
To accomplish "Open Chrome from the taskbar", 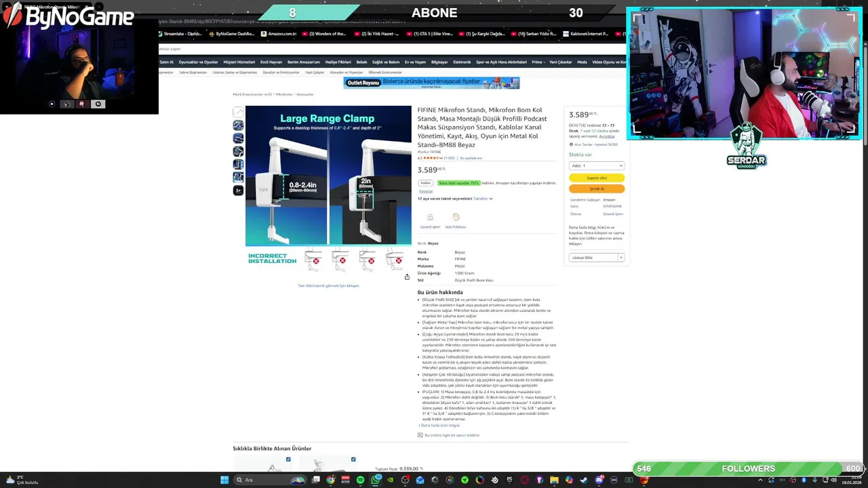I will 330,480.
